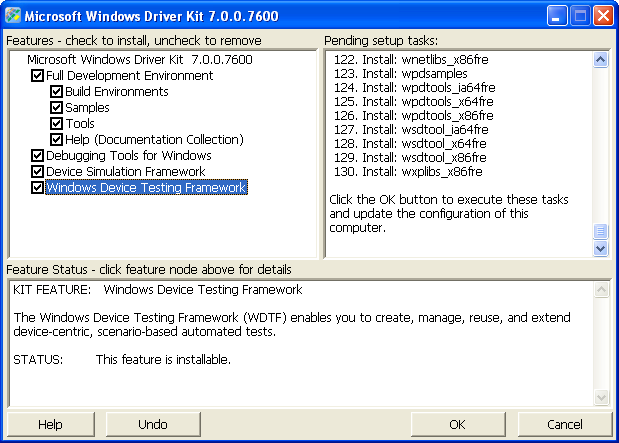Toggle Debugging Tools for Windows checkbox
619x443 pixels.
pos(37,156)
